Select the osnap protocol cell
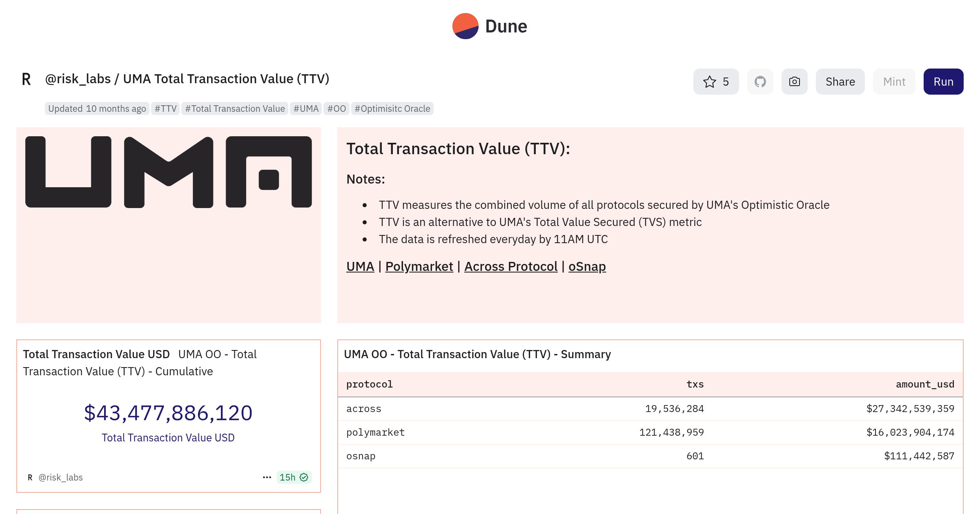The height and width of the screenshot is (514, 980). coord(361,456)
